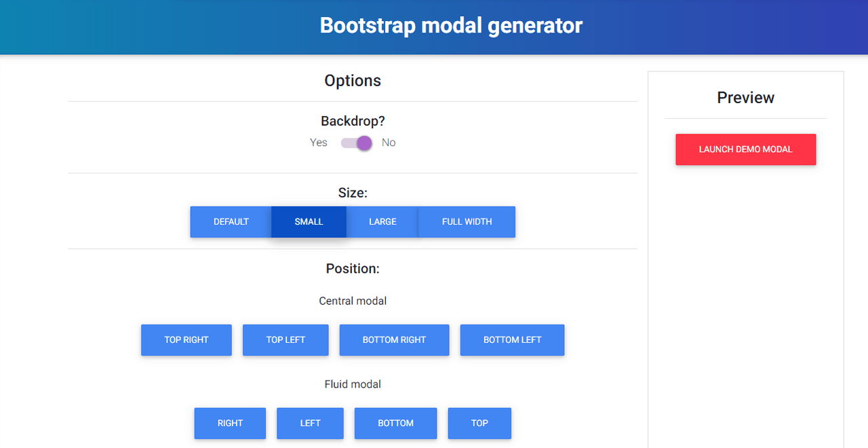Click the Backdrop? label
This screenshot has height=448, width=868.
pyautogui.click(x=353, y=122)
